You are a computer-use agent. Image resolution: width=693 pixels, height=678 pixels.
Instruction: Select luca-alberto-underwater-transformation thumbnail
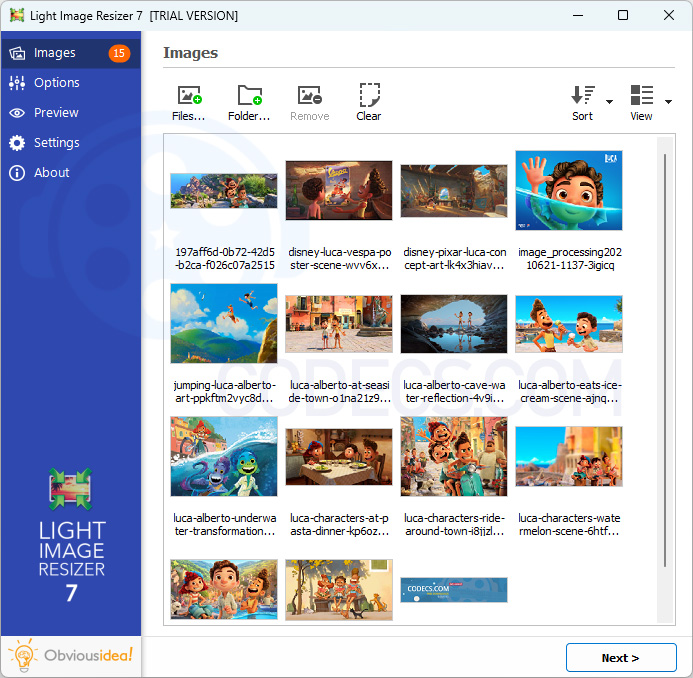click(224, 457)
